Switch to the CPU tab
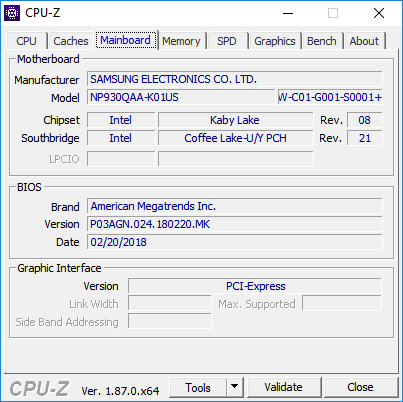 26,41
